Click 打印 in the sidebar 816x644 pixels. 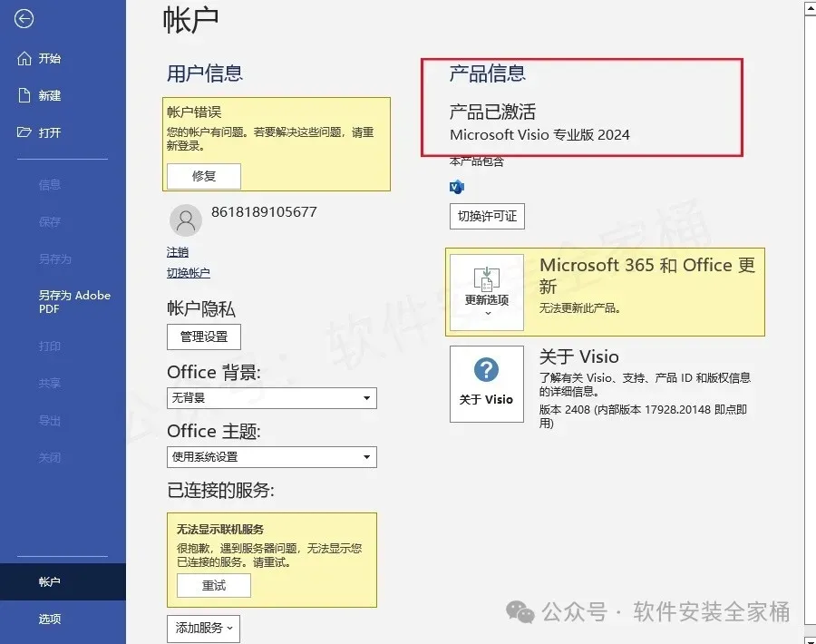pyautogui.click(x=50, y=346)
